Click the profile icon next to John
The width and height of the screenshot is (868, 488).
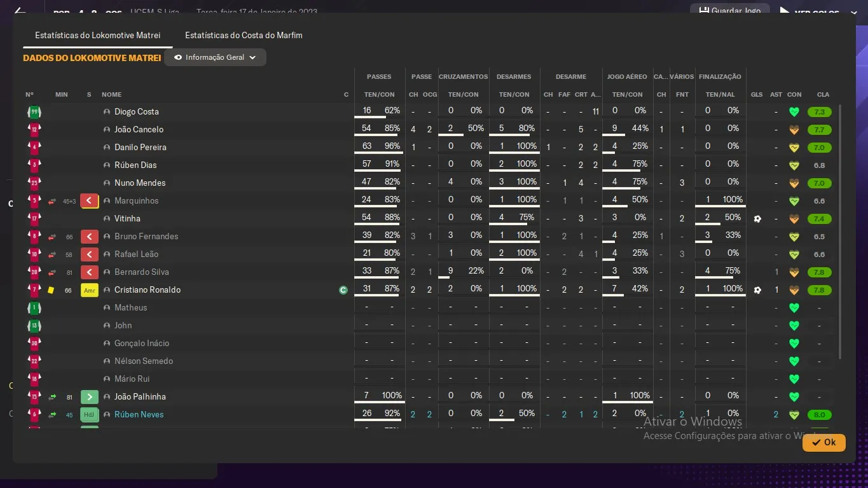(x=107, y=326)
